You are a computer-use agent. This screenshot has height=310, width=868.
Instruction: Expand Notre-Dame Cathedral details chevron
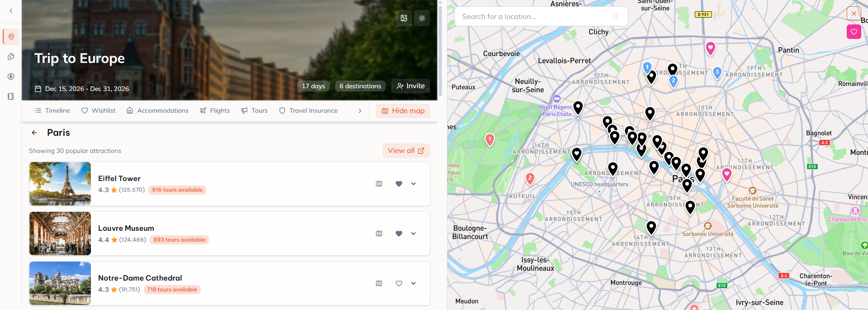pyautogui.click(x=413, y=283)
